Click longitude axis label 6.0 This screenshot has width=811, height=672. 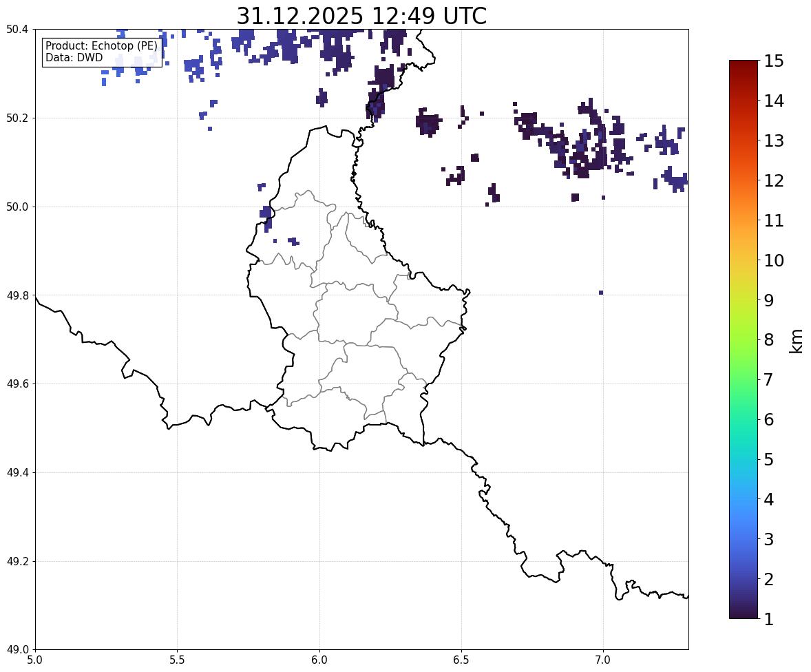pyautogui.click(x=319, y=660)
